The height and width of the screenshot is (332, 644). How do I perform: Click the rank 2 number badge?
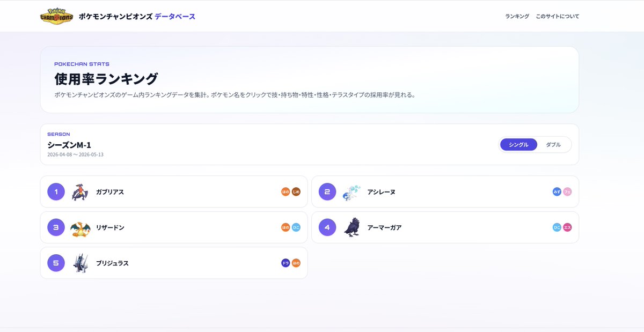coord(327,191)
